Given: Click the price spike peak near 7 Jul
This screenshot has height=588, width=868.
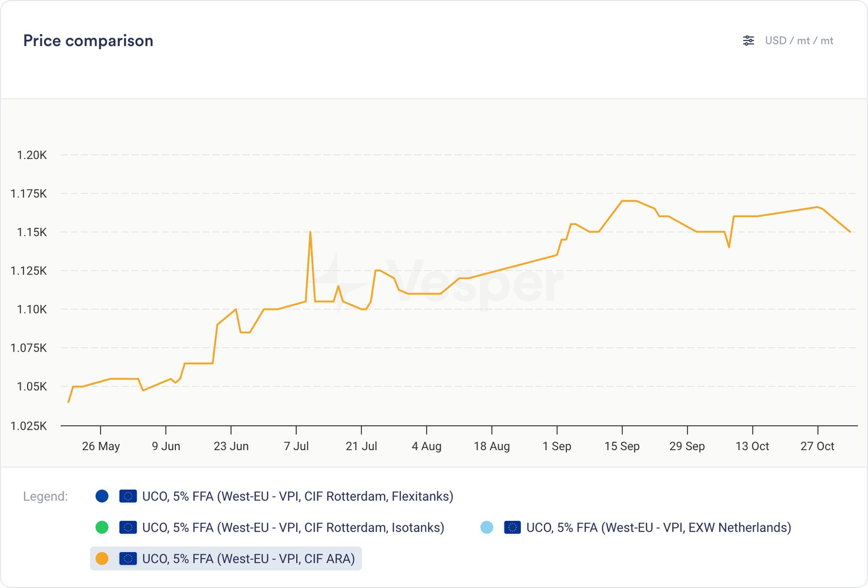Looking at the screenshot, I should [x=310, y=232].
